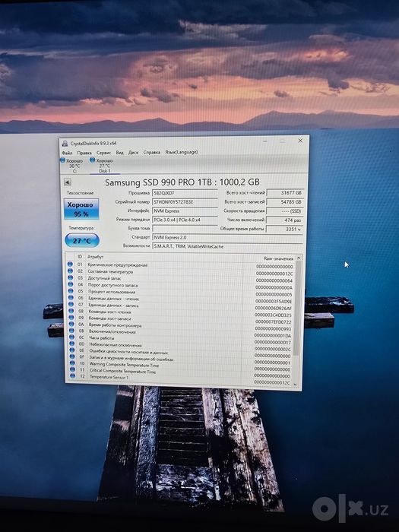Image resolution: width=399 pixels, height=532 pixels.
Task: Open the Справка menu
Action: point(152,152)
